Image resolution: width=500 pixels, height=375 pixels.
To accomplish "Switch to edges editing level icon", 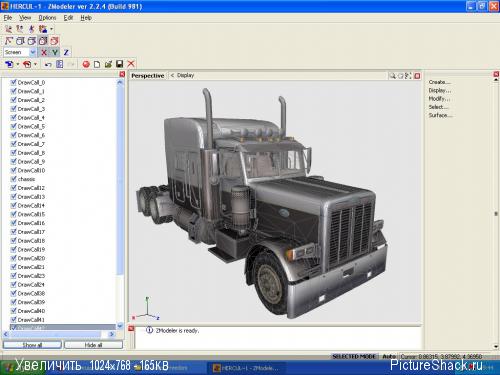I will pyautogui.click(x=20, y=29).
